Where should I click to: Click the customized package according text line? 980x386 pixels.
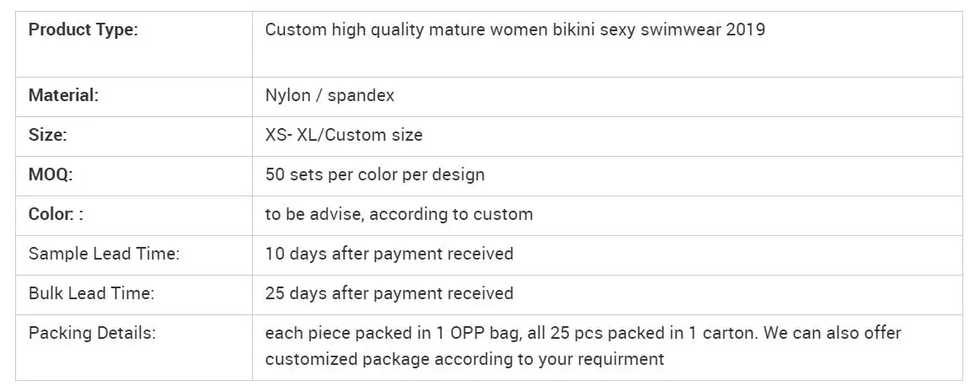464,360
